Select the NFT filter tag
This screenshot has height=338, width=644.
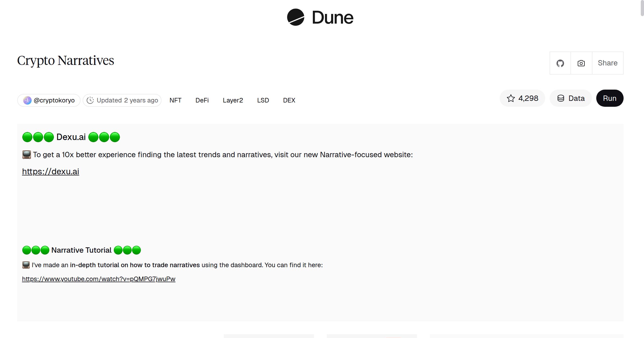click(x=175, y=100)
